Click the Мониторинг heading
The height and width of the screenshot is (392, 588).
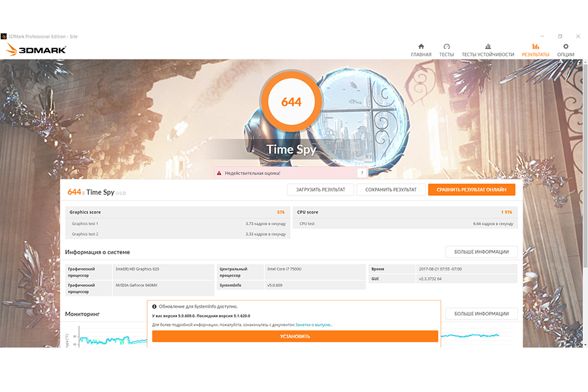click(82, 314)
